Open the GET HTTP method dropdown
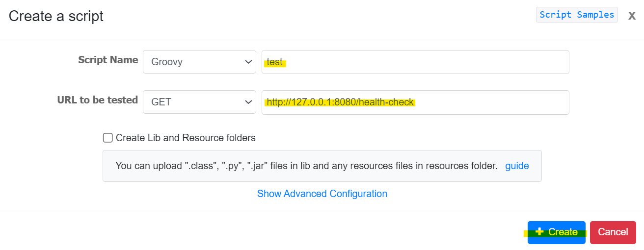644x250 pixels. pyautogui.click(x=199, y=102)
